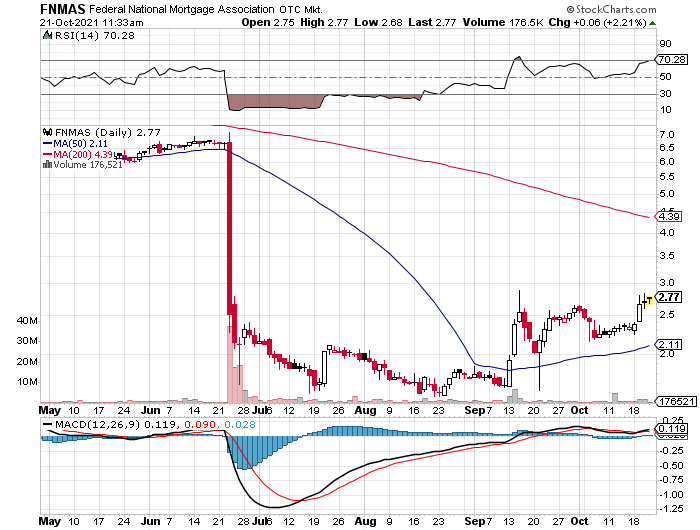The height and width of the screenshot is (530, 700).
Task: Click the MACD 0.119 value tag
Action: 671,429
